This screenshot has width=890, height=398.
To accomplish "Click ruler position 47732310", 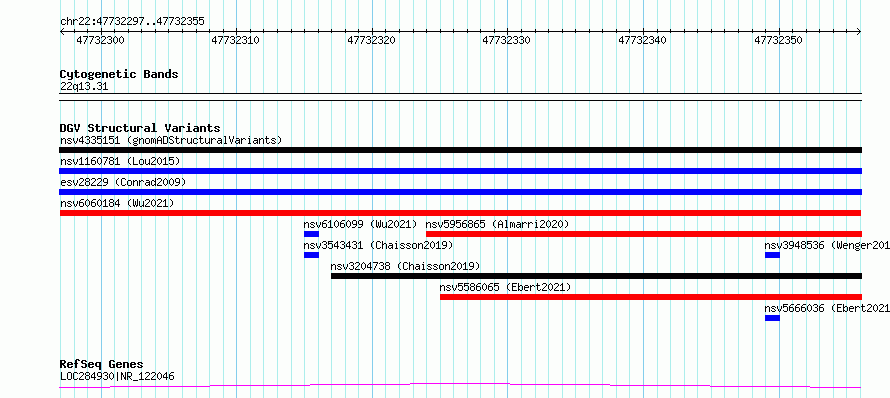I will [236, 40].
